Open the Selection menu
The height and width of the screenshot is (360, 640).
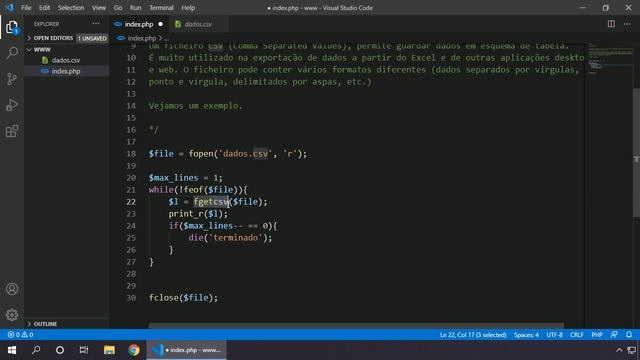[71, 8]
